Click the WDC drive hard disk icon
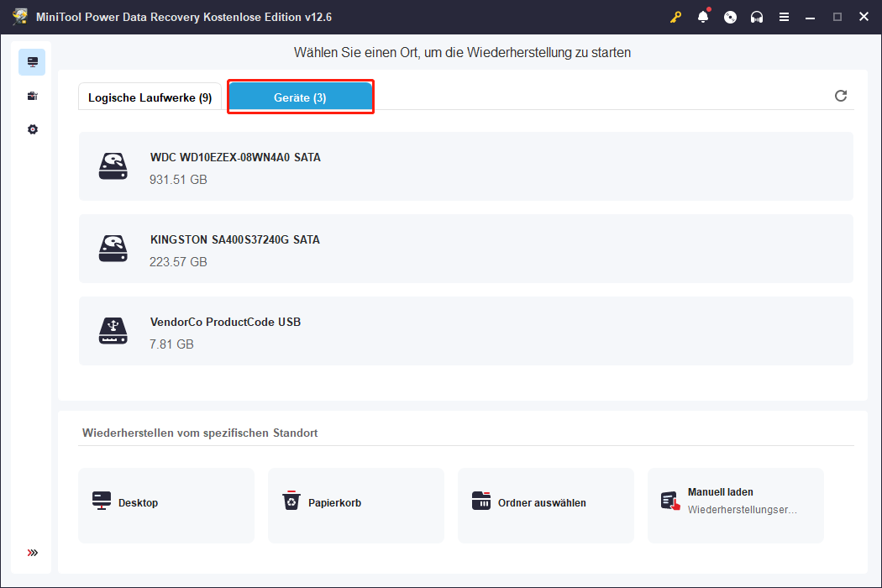The width and height of the screenshot is (882, 588). coord(113,166)
